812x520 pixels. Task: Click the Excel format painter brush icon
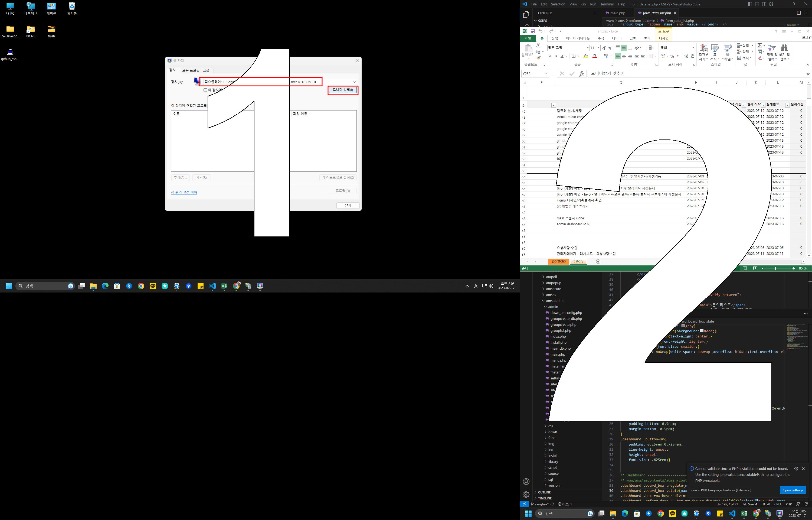(x=538, y=58)
